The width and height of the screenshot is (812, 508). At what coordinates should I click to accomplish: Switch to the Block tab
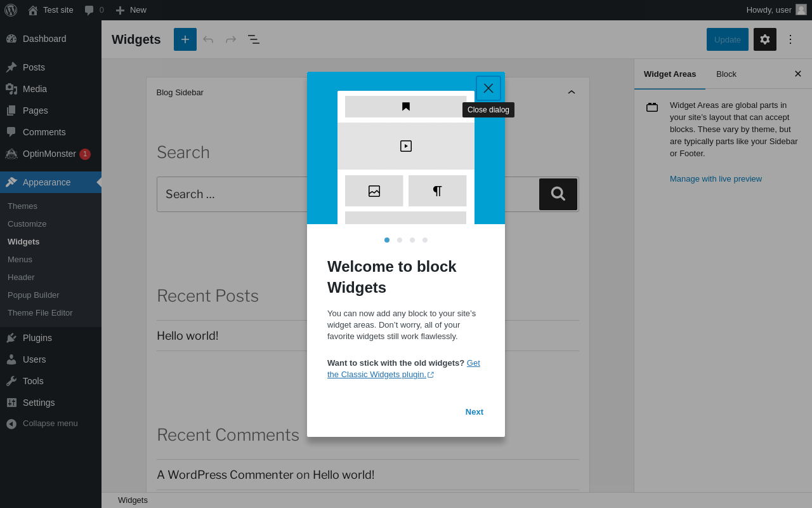click(x=726, y=74)
